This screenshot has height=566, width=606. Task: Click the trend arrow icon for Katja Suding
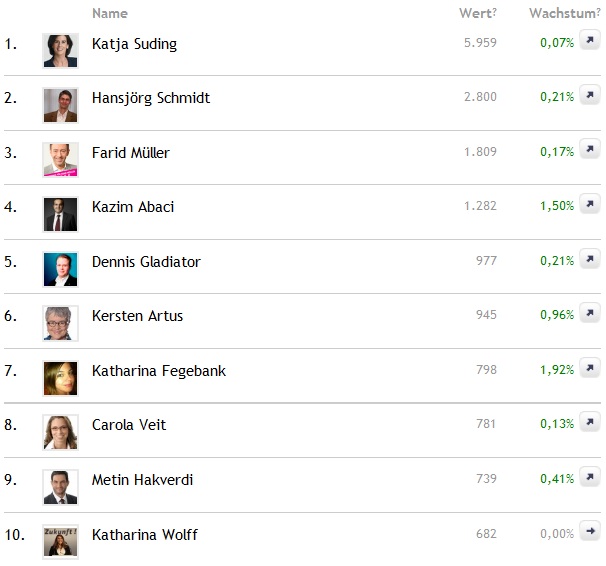590,41
